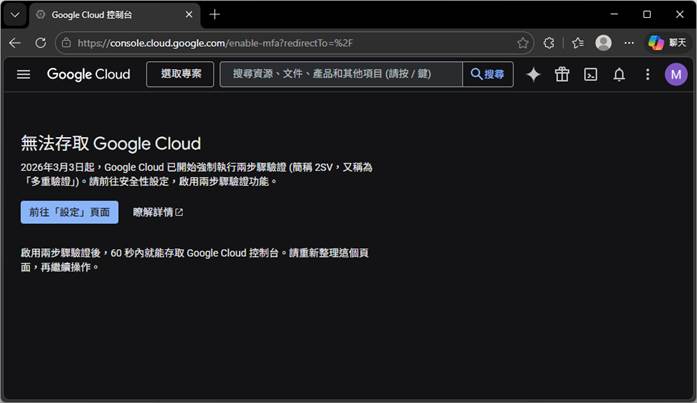Click the purple M account avatar
Screen dimensions: 697x403
point(676,75)
